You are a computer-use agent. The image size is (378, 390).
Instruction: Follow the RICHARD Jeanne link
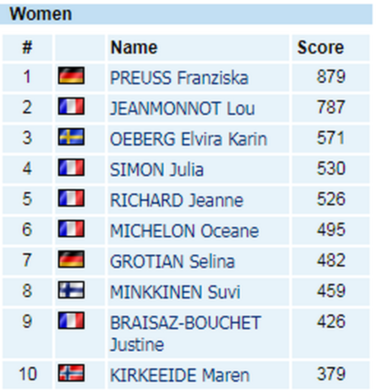pos(177,200)
